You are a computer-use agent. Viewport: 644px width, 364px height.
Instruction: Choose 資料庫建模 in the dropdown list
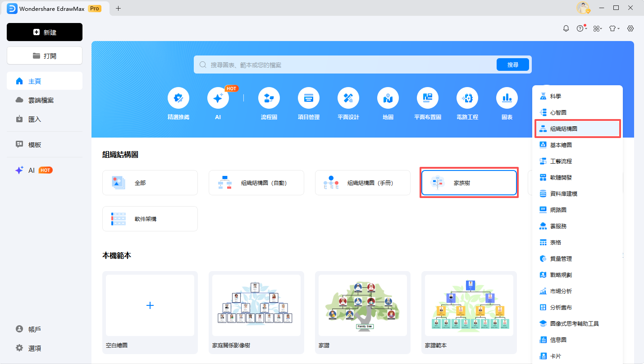tap(563, 194)
